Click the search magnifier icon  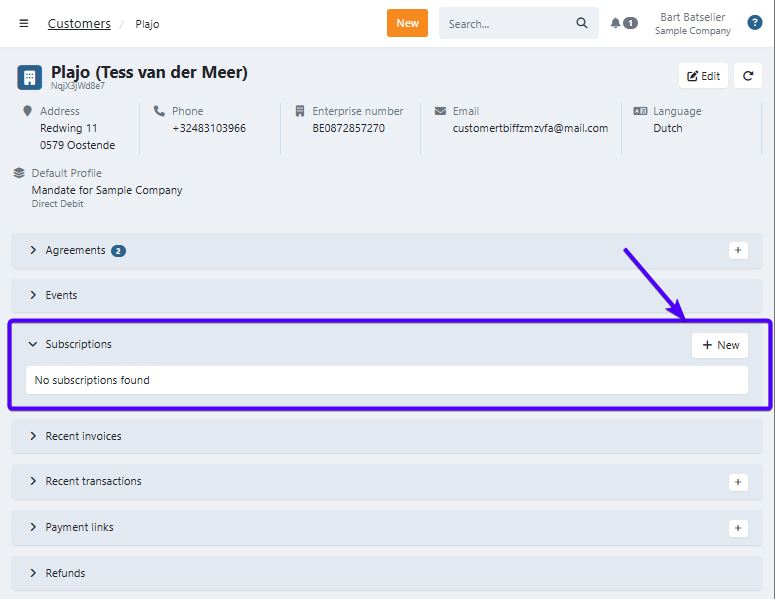[x=582, y=23]
